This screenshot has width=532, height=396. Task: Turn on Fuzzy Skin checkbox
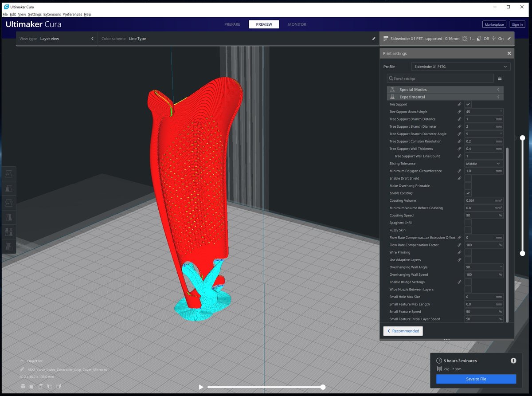[468, 230]
